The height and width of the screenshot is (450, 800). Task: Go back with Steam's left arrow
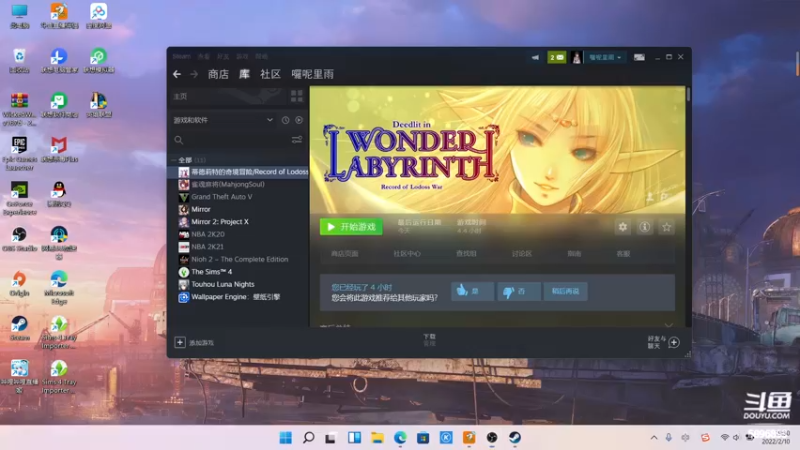pos(177,74)
